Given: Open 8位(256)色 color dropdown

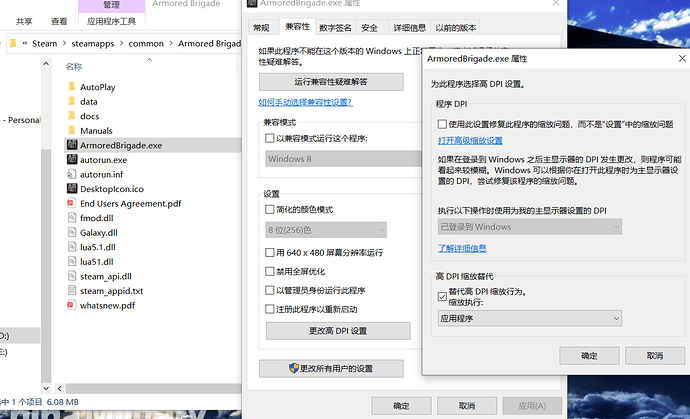Looking at the screenshot, I should coord(326,230).
